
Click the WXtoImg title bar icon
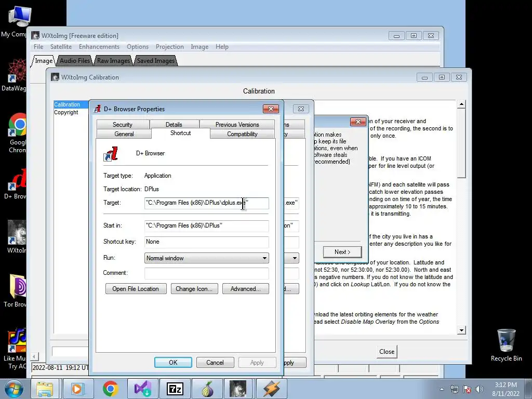coord(35,36)
